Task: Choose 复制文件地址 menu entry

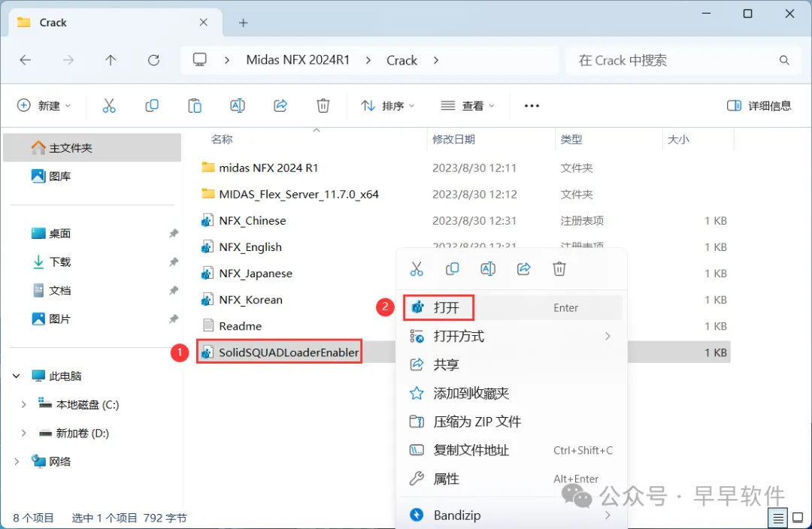Action: (513, 450)
